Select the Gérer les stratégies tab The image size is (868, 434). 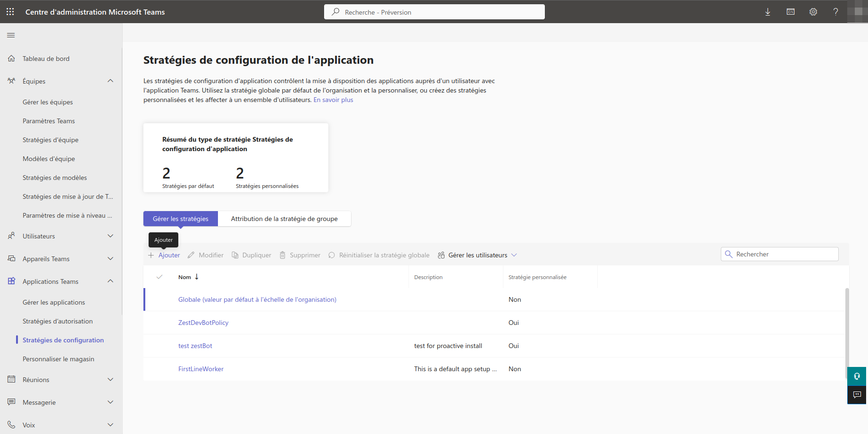coord(181,219)
